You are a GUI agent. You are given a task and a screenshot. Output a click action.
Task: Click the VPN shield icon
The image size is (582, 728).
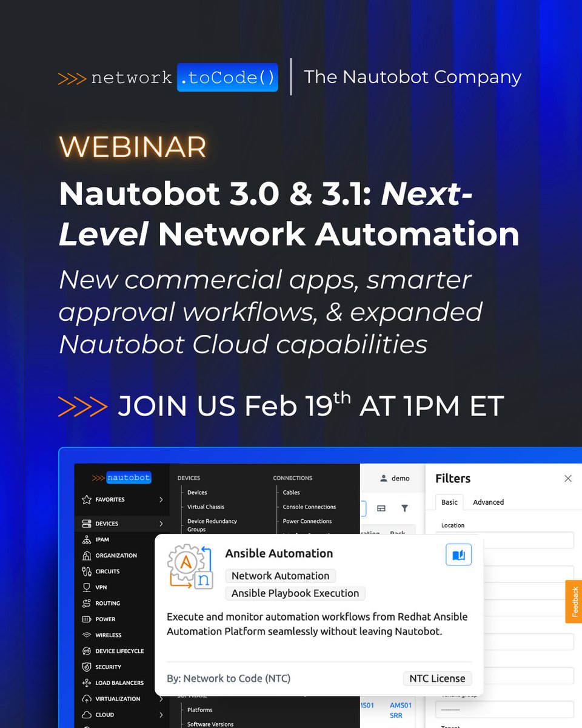click(86, 587)
